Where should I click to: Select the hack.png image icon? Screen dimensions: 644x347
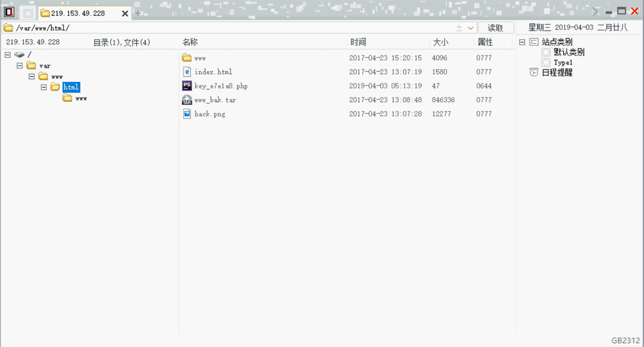pos(187,114)
